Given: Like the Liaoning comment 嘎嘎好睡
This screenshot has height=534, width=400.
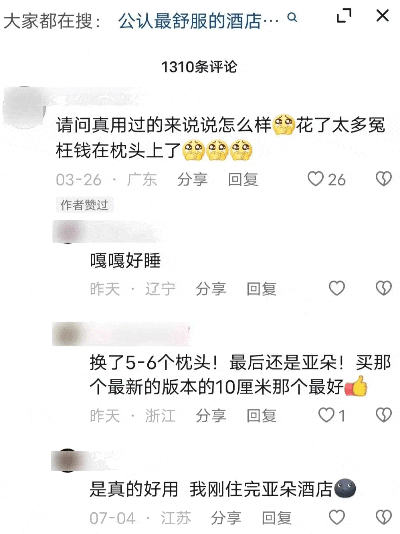Looking at the screenshot, I should [337, 288].
